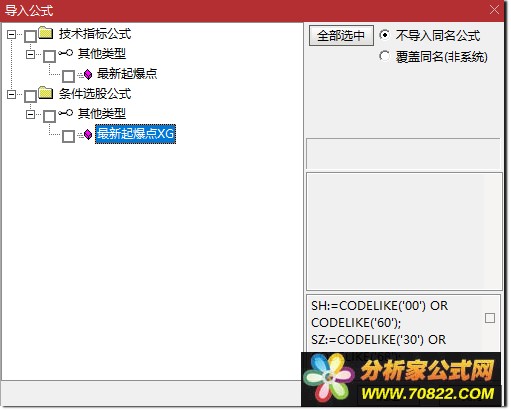Select the highlighted 最新起爆点XG entry
The width and height of the screenshot is (511, 410).
pyautogui.click(x=135, y=134)
